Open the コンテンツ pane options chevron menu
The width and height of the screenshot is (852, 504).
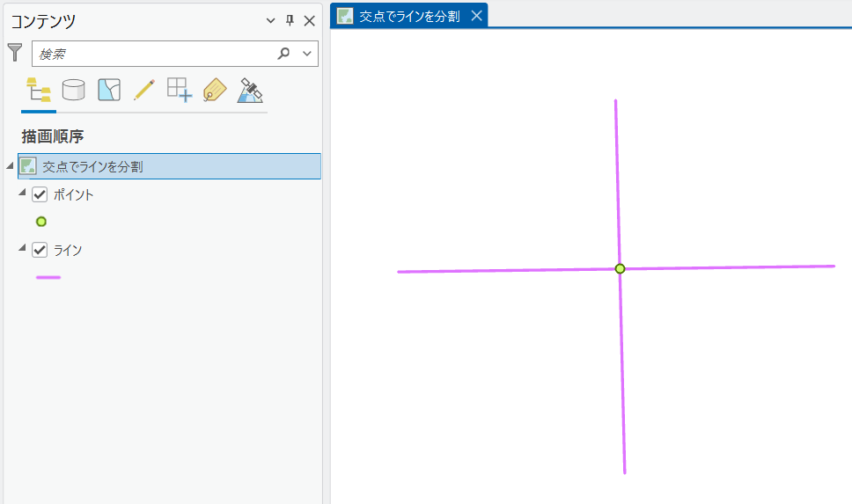pos(271,21)
